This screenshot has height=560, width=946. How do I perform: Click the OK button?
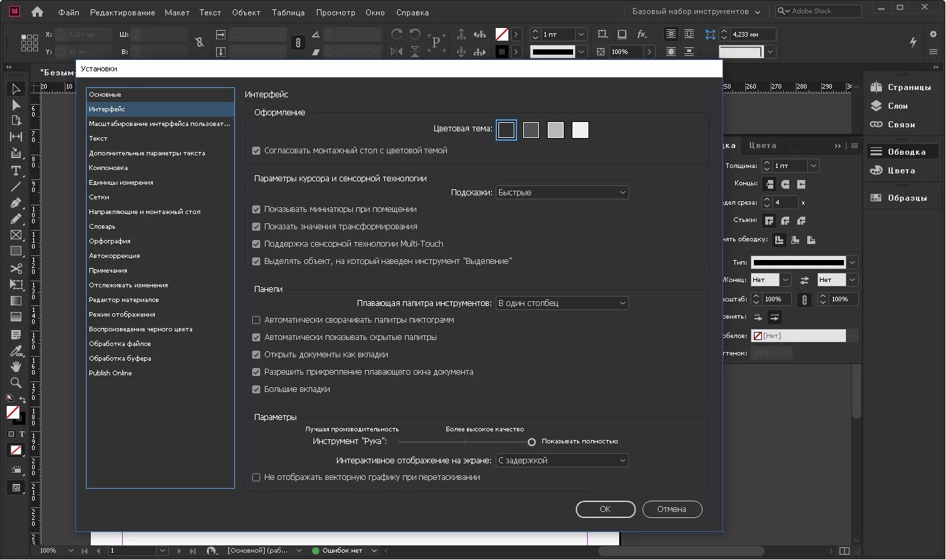pos(605,509)
